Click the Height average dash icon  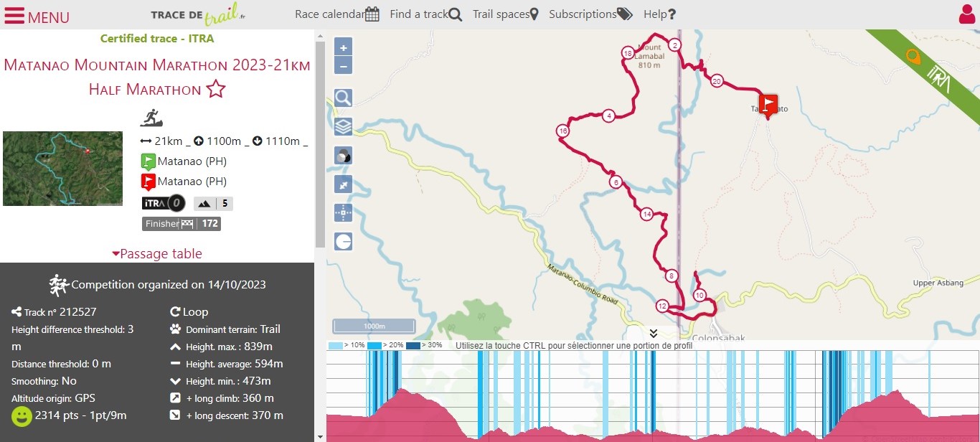click(x=174, y=364)
